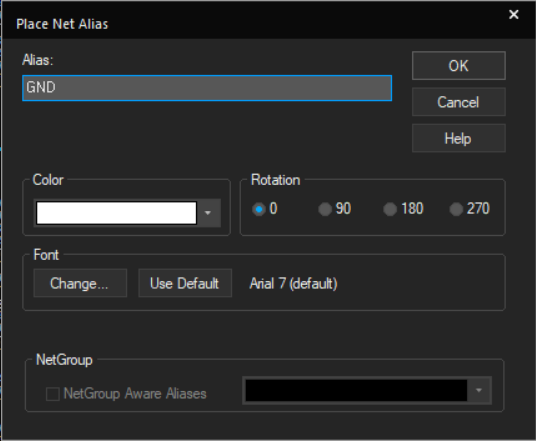Click the white Color swatch
The height and width of the screenshot is (441, 536).
pos(116,213)
